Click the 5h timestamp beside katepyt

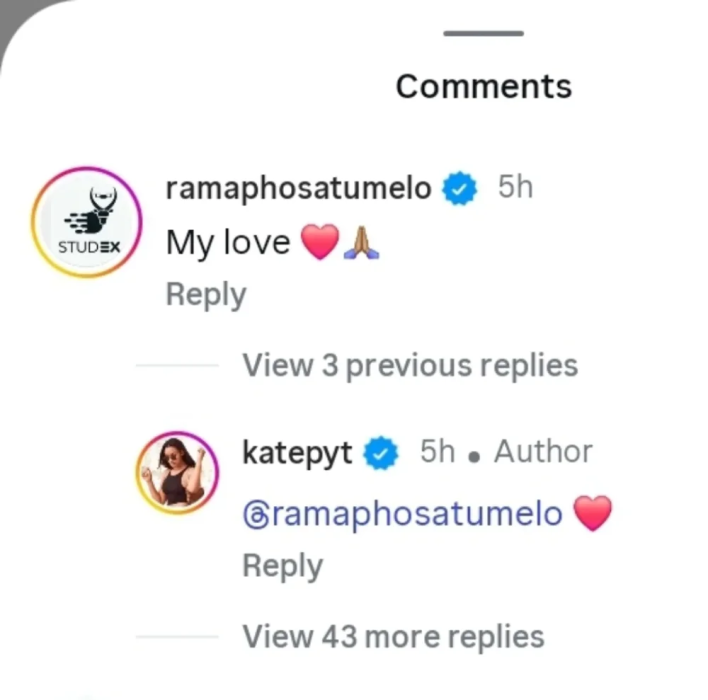pyautogui.click(x=437, y=453)
